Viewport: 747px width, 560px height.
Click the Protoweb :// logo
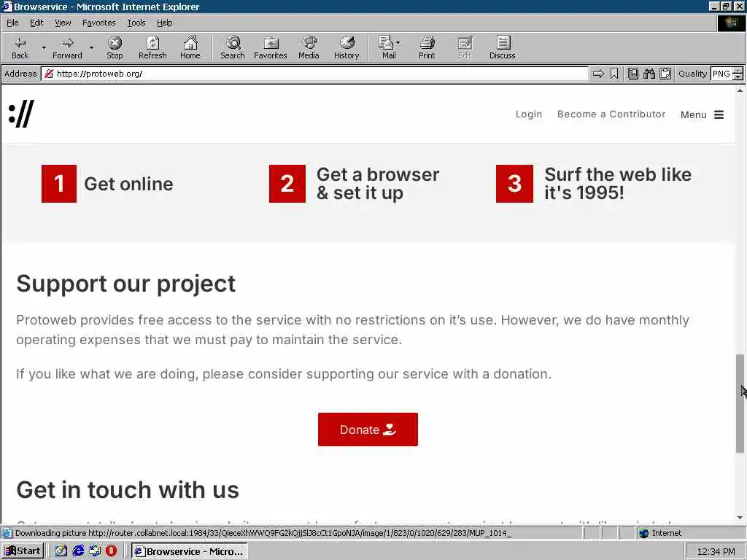point(21,114)
